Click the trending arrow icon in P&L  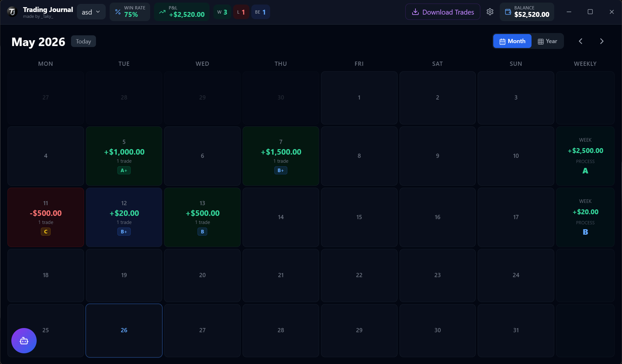(x=162, y=12)
